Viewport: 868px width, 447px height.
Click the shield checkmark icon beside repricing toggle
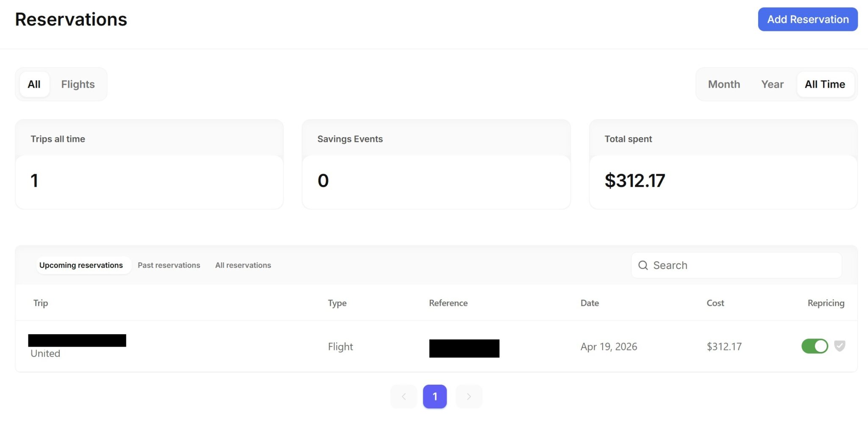839,346
